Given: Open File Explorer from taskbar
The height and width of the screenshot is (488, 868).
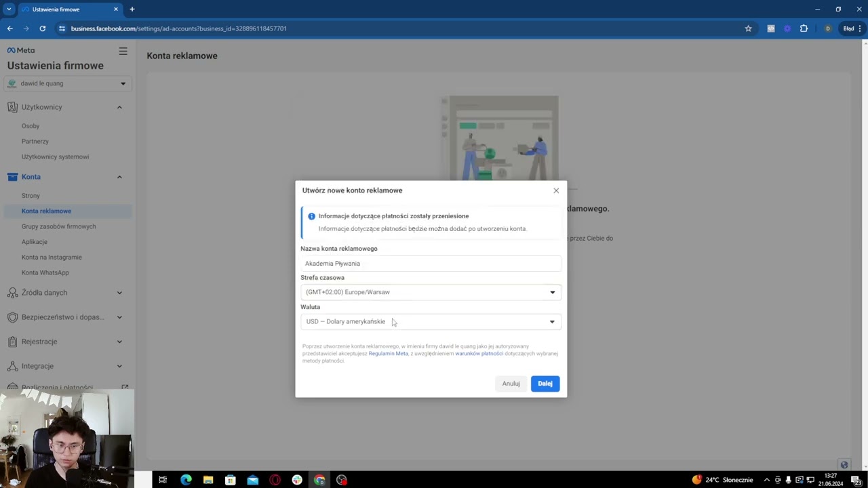Looking at the screenshot, I should click(208, 480).
